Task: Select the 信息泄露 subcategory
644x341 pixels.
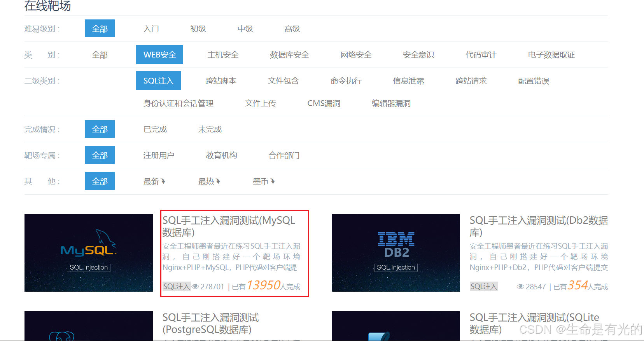Action: pyautogui.click(x=409, y=81)
